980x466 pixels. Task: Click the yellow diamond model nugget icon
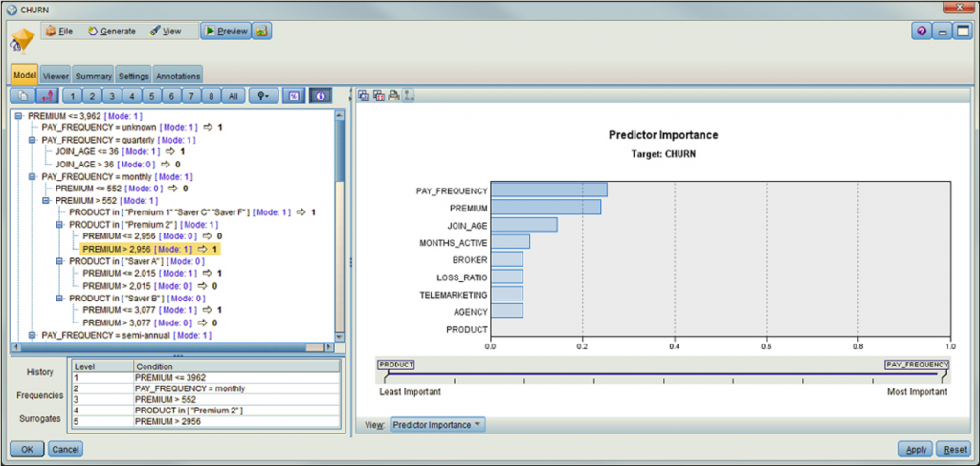pos(23,39)
